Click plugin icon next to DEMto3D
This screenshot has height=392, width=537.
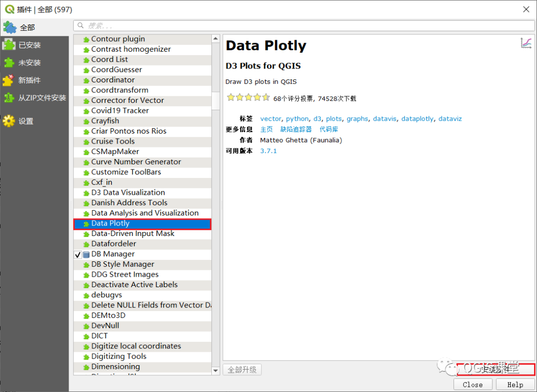(87, 316)
